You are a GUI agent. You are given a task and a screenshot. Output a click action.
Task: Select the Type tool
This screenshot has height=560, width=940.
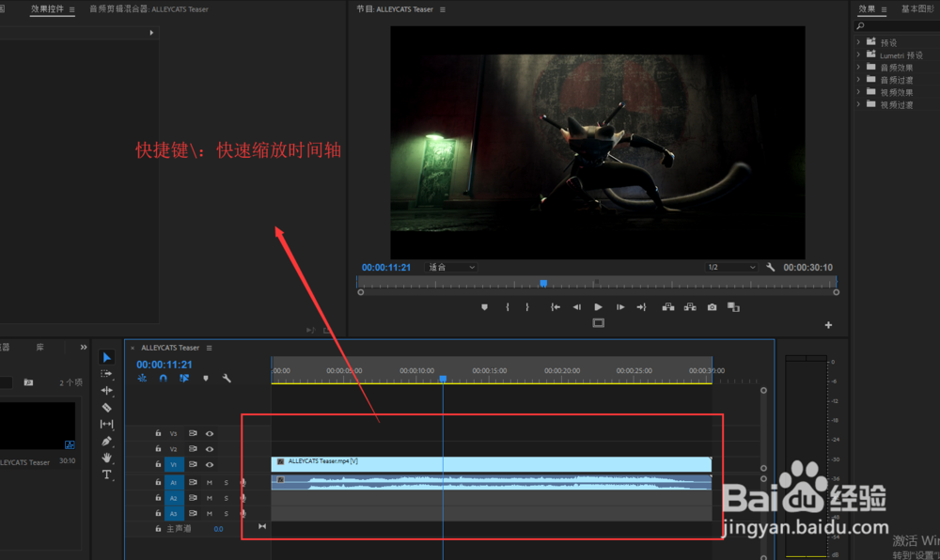pos(107,474)
